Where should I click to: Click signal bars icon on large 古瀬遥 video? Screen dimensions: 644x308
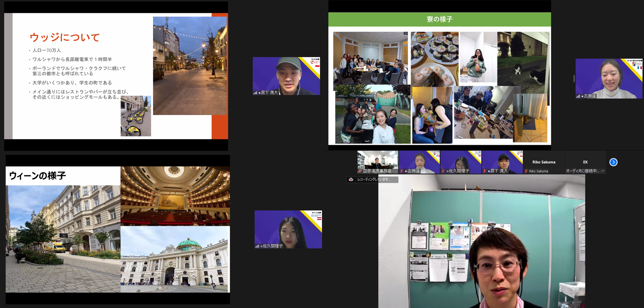click(x=578, y=96)
